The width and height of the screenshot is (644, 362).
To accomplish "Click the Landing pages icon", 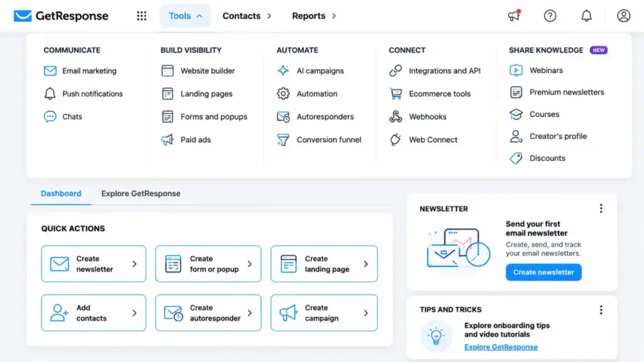I will [x=167, y=94].
